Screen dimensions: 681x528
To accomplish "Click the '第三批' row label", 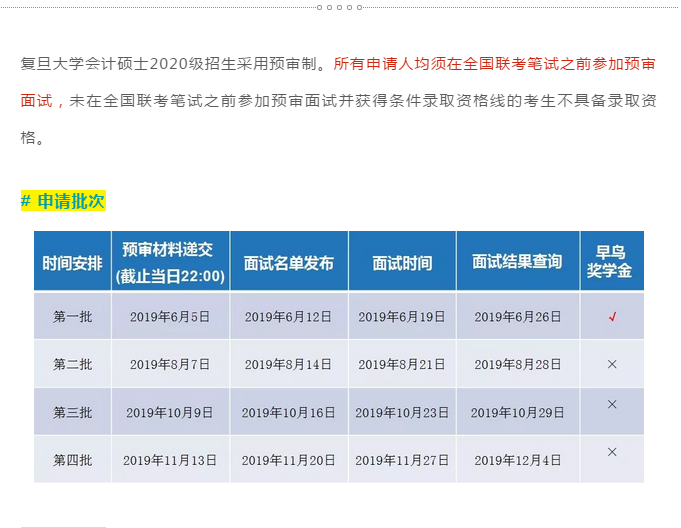I will 73,412.
